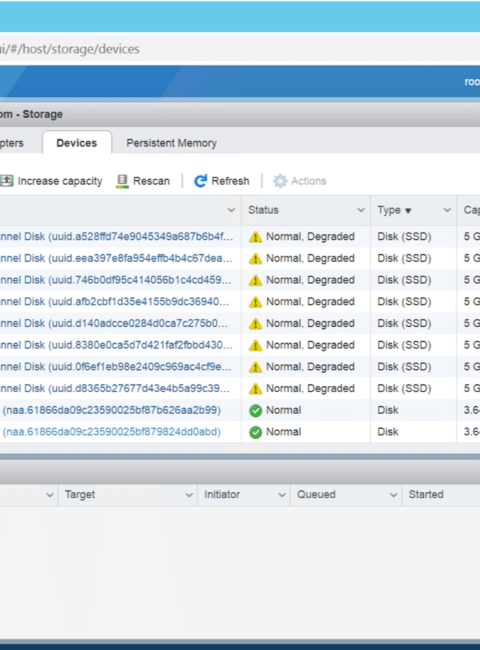Sort by the Type column header
480x650 pixels.
pyautogui.click(x=389, y=210)
